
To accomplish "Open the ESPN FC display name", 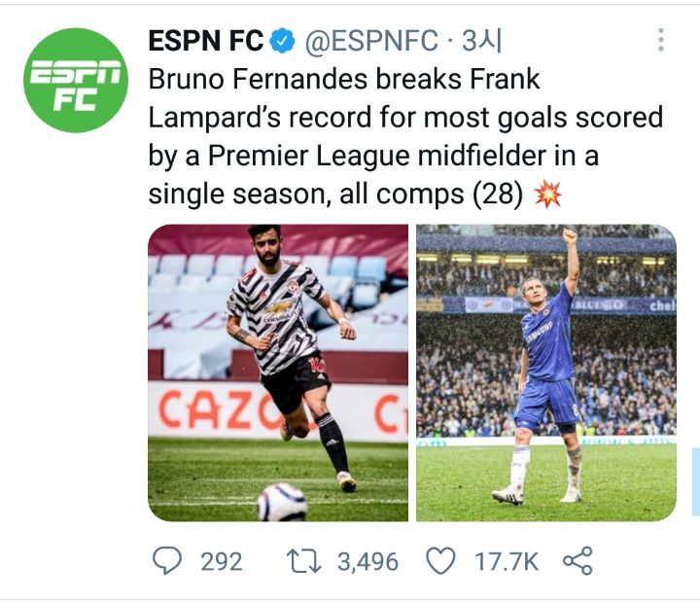I will (x=205, y=41).
